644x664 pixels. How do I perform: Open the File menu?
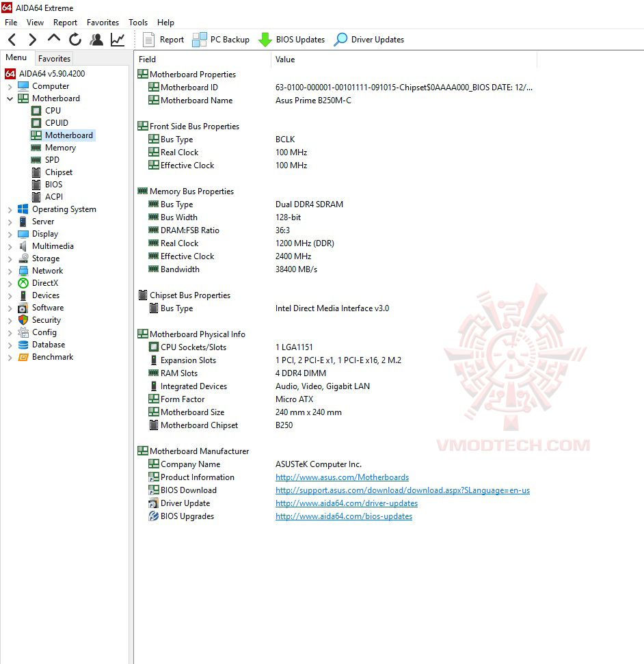[11, 23]
